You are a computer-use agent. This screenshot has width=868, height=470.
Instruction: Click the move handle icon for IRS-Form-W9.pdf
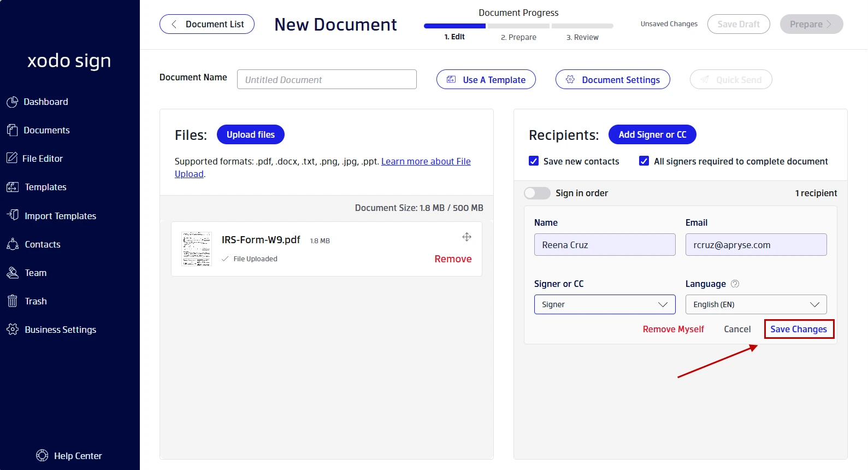click(467, 237)
